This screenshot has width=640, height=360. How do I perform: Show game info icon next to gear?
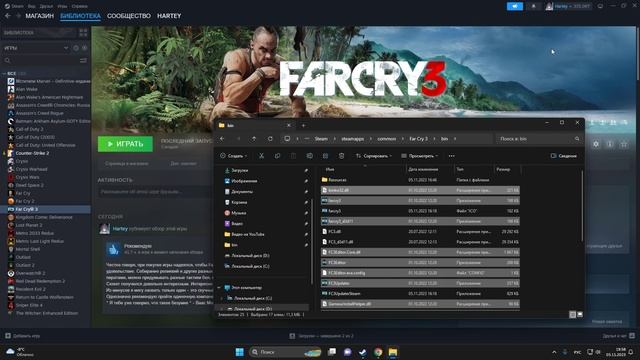[610, 144]
